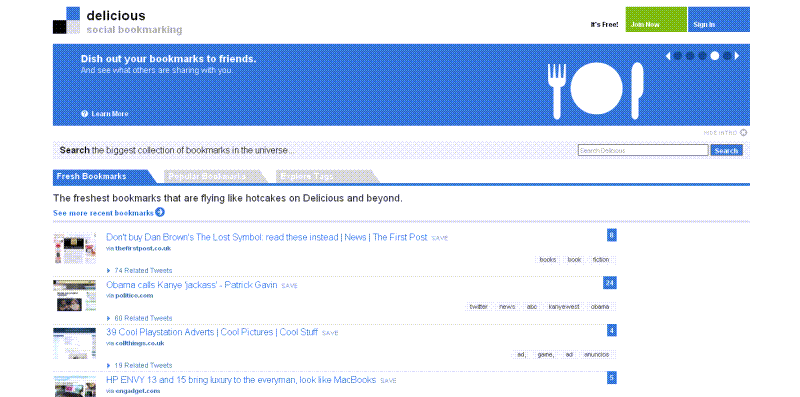The width and height of the screenshot is (800, 397).
Task: Click the 'books' tag
Action: tap(547, 260)
